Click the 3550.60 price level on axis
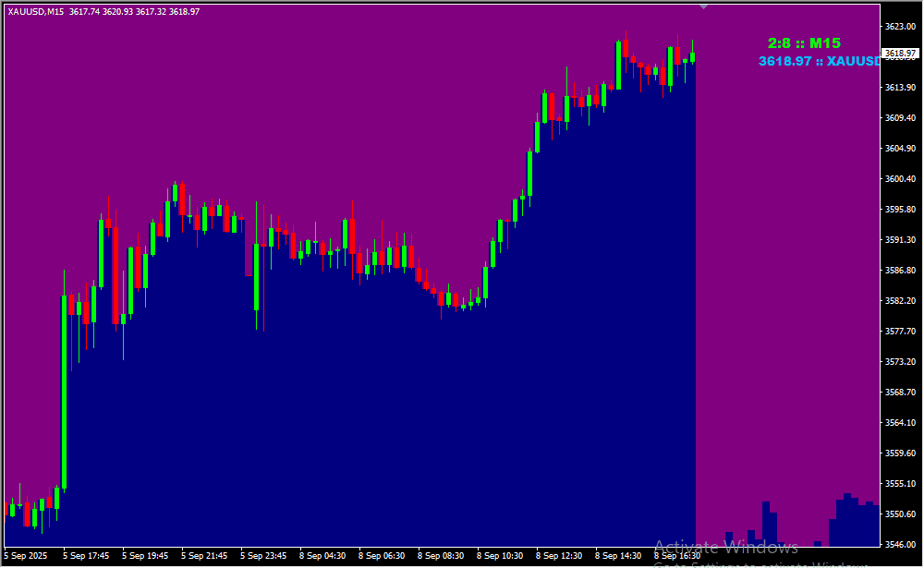This screenshot has height=568, width=924. 899,514
